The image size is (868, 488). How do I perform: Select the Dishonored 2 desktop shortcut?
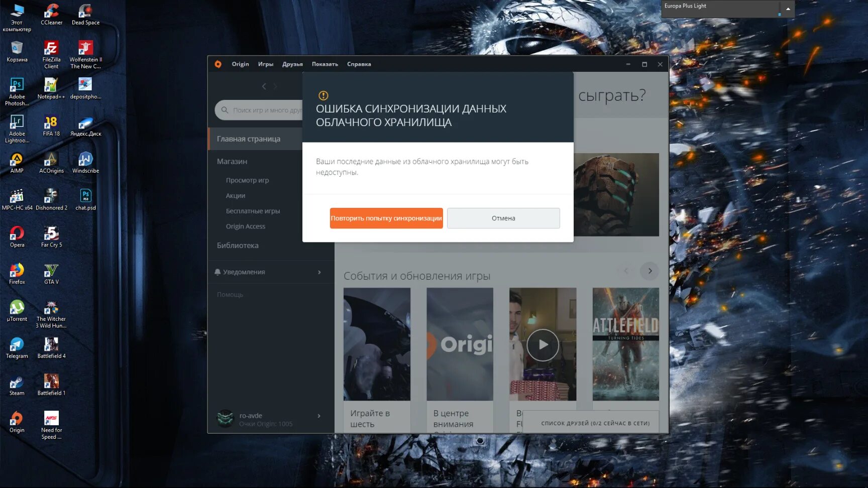[51, 200]
